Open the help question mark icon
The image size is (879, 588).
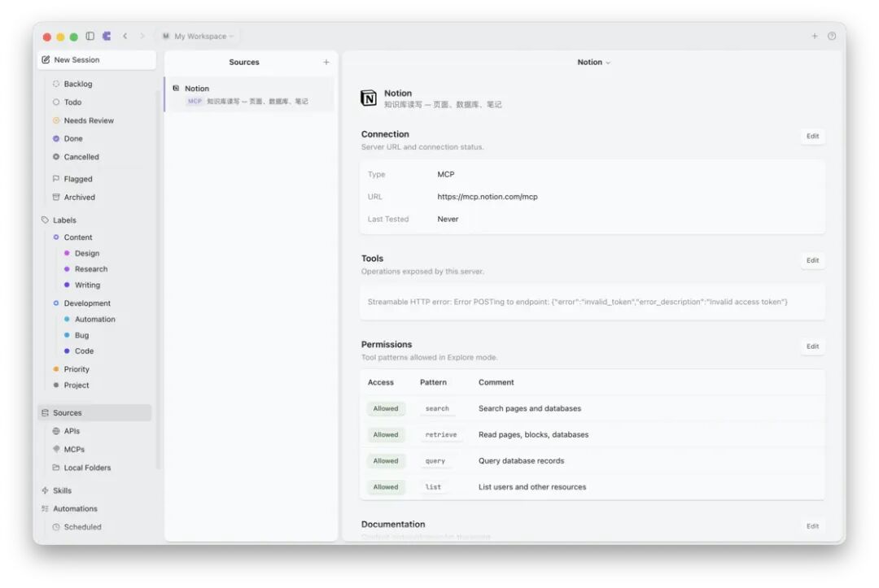tap(832, 36)
